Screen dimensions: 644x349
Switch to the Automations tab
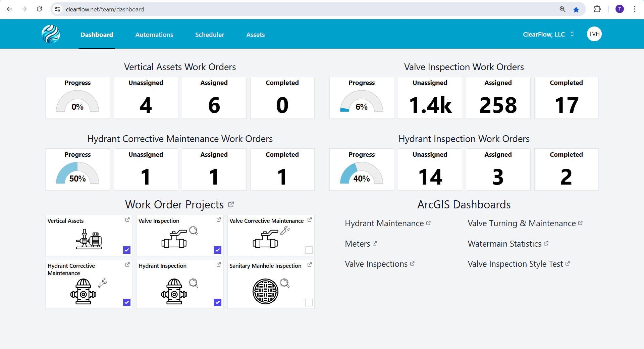point(154,35)
